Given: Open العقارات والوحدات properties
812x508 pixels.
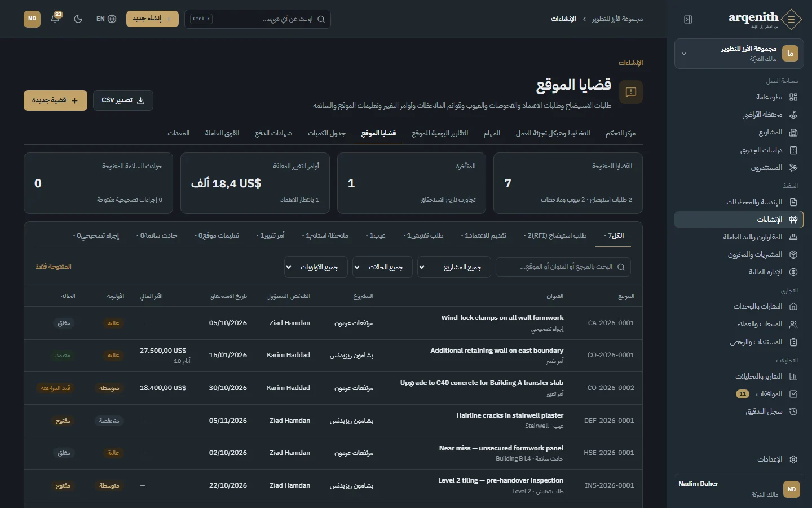Looking at the screenshot, I should click(739, 306).
